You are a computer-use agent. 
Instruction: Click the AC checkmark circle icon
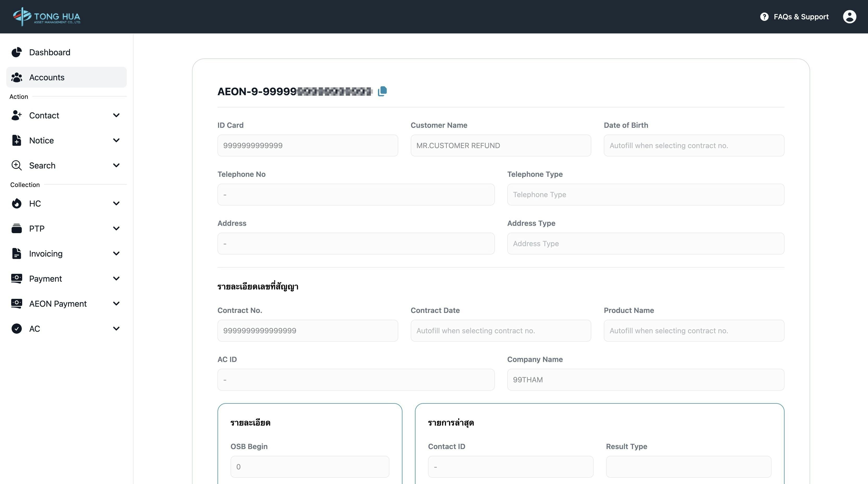point(16,329)
